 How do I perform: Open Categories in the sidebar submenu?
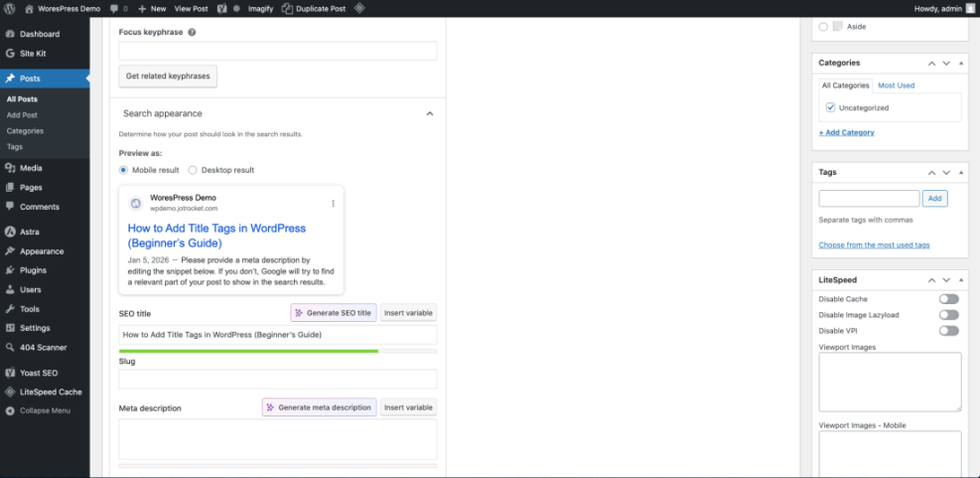pyautogui.click(x=25, y=131)
